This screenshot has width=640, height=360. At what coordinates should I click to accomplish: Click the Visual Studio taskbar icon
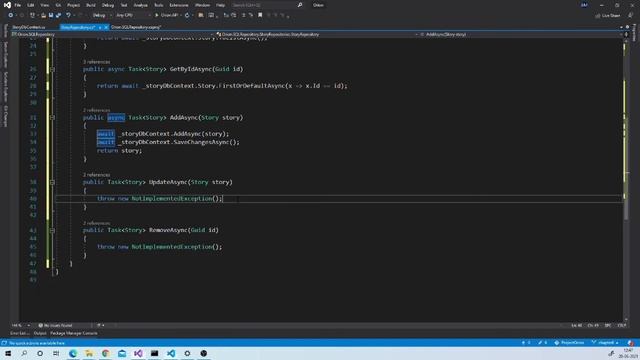[138, 353]
